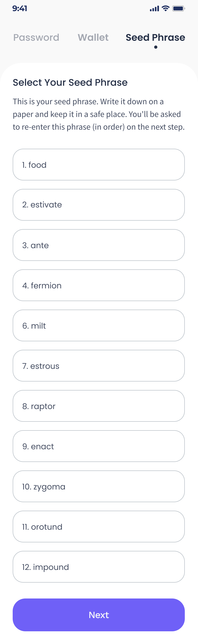Tap the status bar clock 9:41
This screenshot has height=644, width=198.
(20, 8)
